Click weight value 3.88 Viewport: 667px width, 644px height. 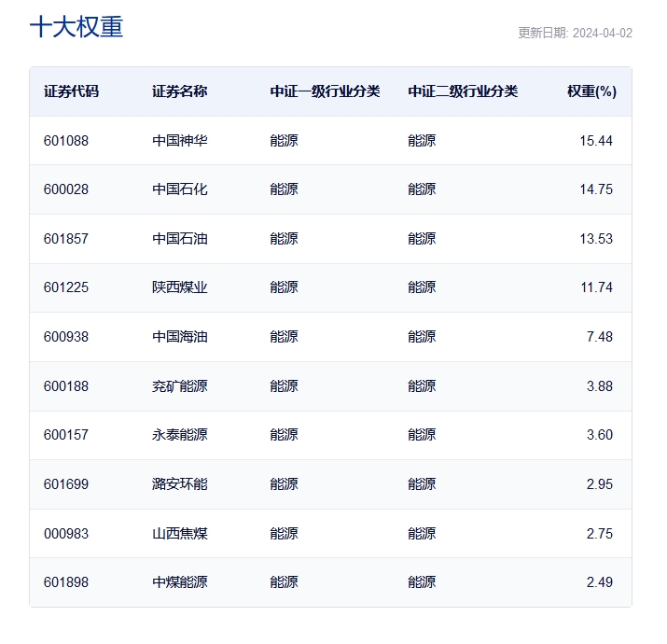click(600, 386)
